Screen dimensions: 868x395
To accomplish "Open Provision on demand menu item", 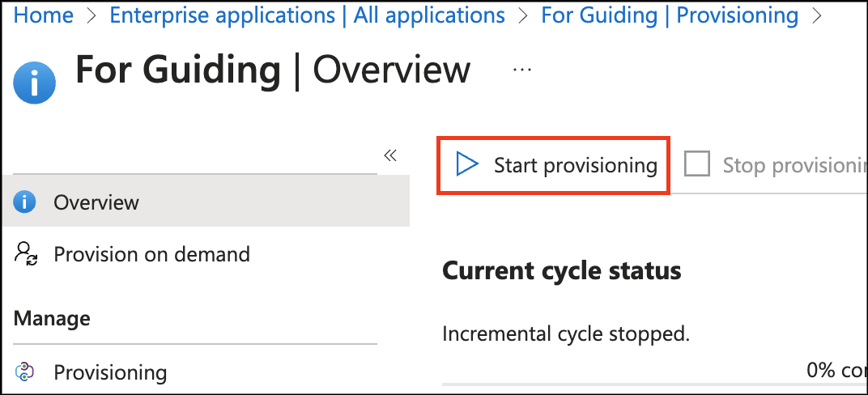I will tap(151, 254).
